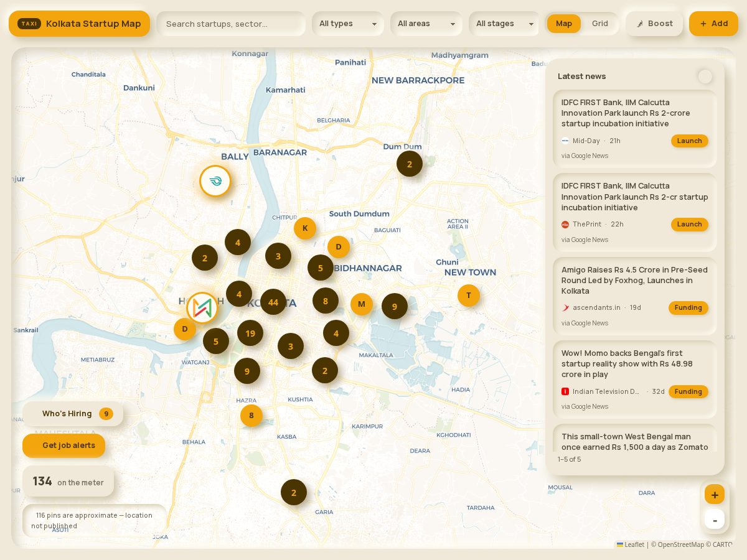The height and width of the screenshot is (560, 747).
Task: Switch to Grid view
Action: tap(600, 24)
